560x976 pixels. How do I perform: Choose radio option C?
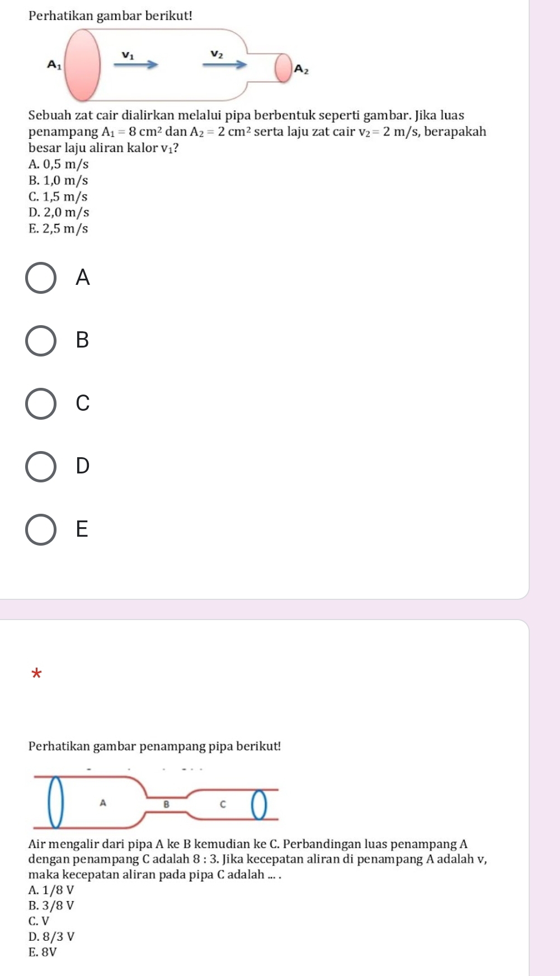click(41, 403)
